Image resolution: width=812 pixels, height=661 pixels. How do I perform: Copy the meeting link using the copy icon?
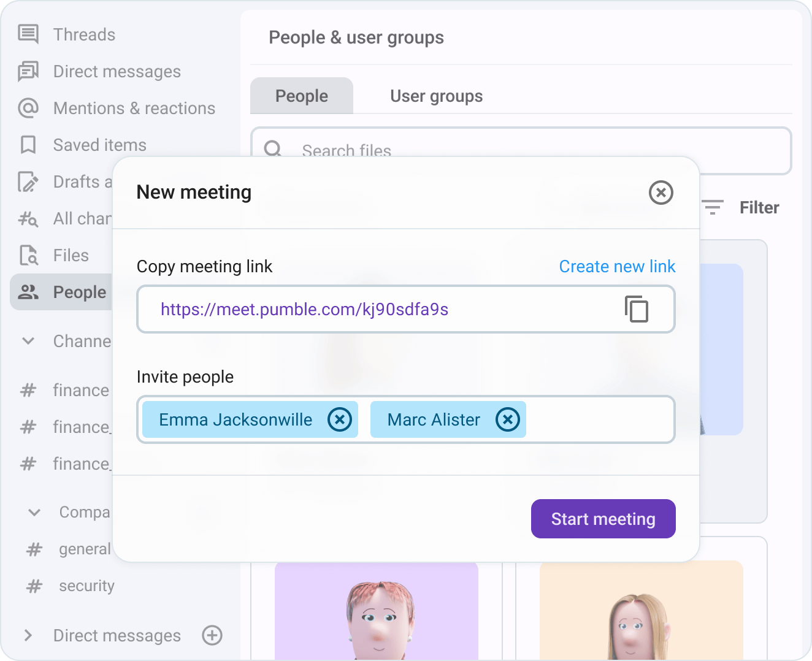[637, 309]
